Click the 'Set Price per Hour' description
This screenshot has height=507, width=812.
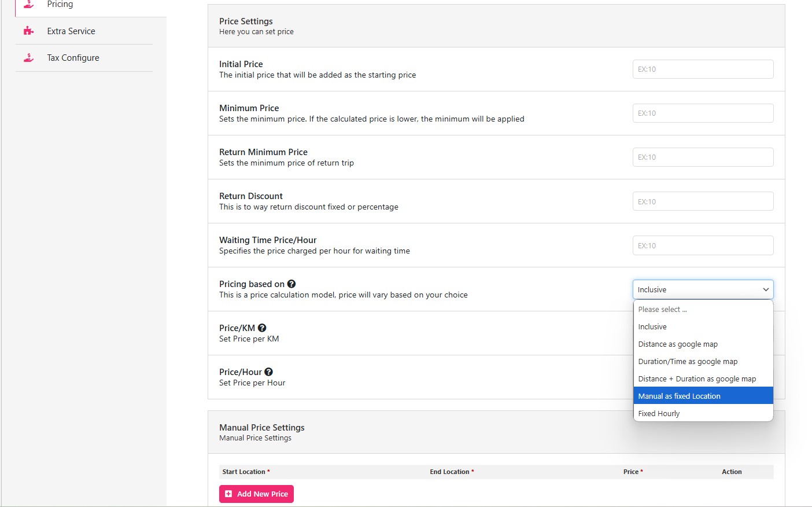[x=252, y=383]
